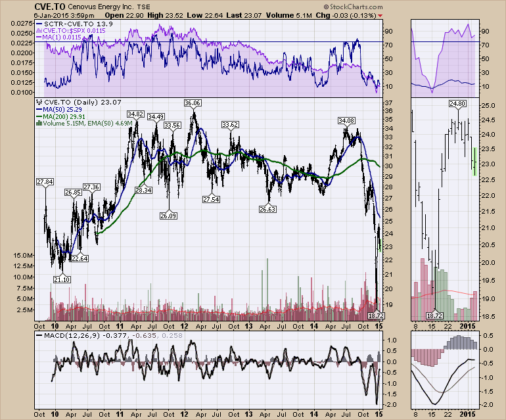This screenshot has width=506, height=420.
Task: Click the 18.72 low label in zoom panel
Action: (434, 316)
